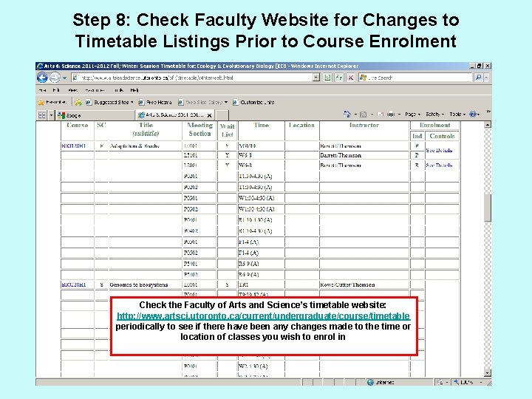Click the browser Back arrow button
The width and height of the screenshot is (532, 399).
tap(42, 78)
